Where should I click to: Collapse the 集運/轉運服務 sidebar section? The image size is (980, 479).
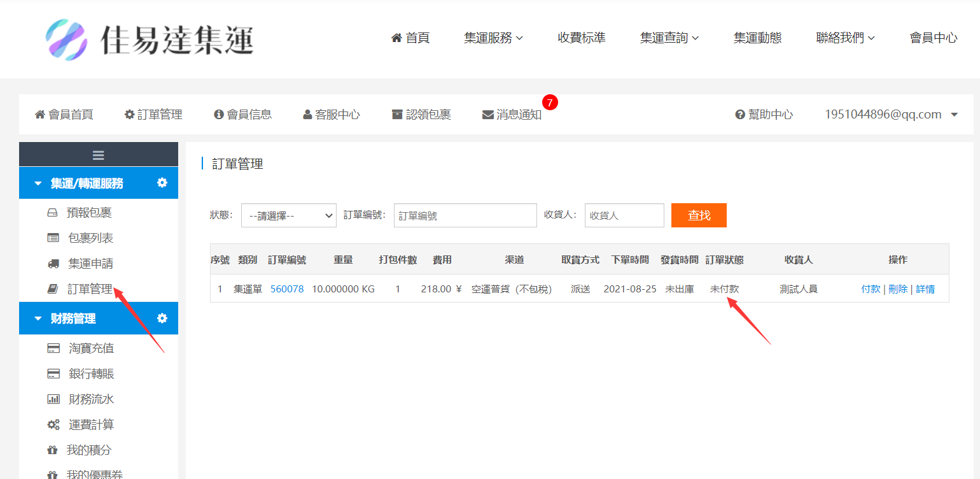tap(38, 183)
